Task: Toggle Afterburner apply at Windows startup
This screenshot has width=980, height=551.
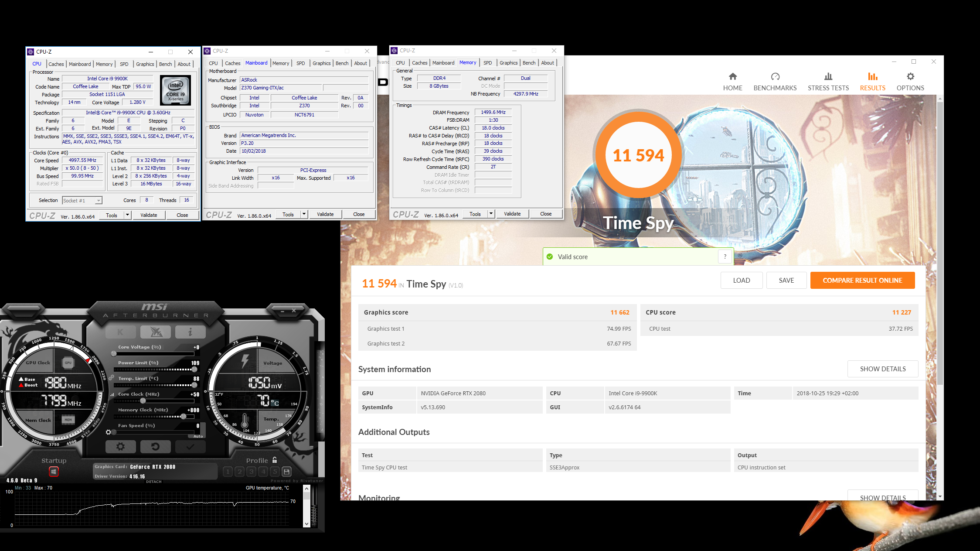Action: point(54,472)
